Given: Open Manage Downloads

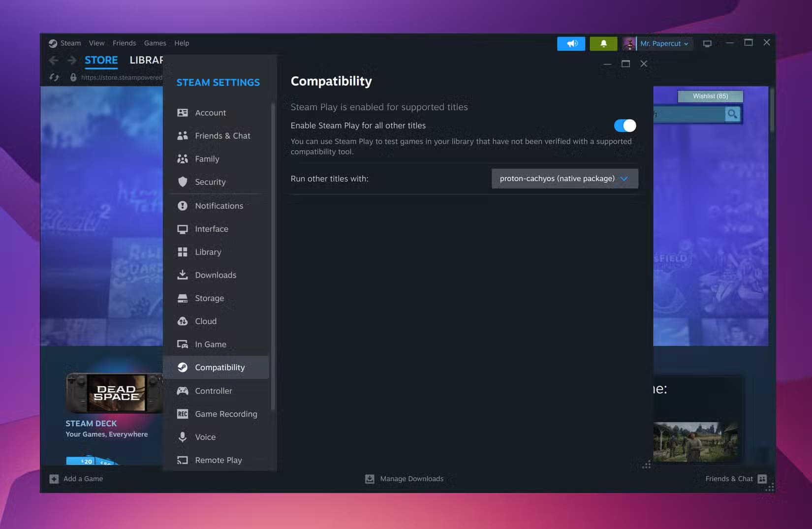Looking at the screenshot, I should pos(411,479).
